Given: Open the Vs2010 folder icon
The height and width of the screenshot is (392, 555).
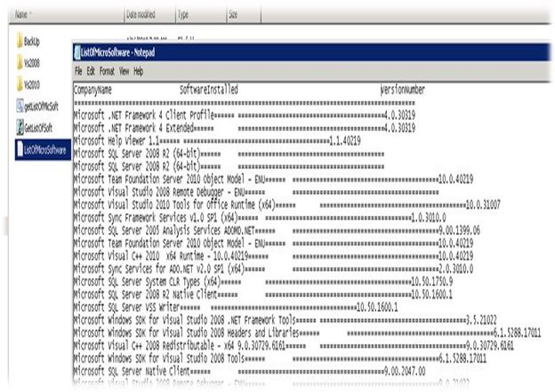Looking at the screenshot, I should [x=20, y=84].
